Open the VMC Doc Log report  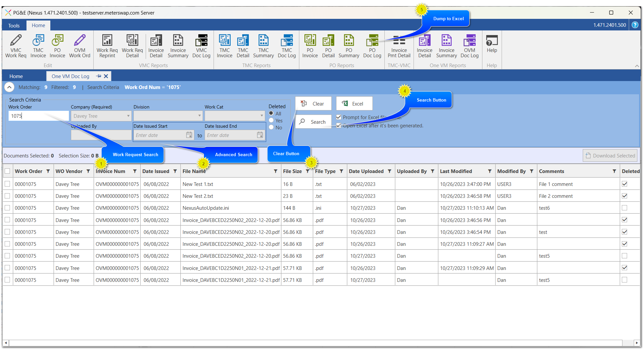201,46
